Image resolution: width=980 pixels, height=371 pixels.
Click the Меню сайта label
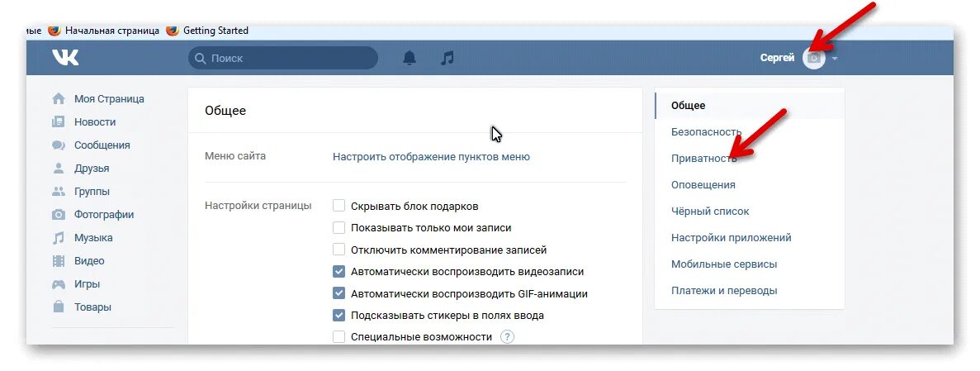click(x=235, y=156)
